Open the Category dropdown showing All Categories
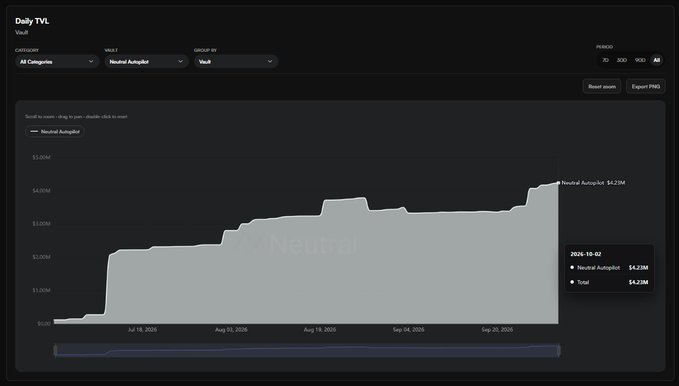 (57, 62)
